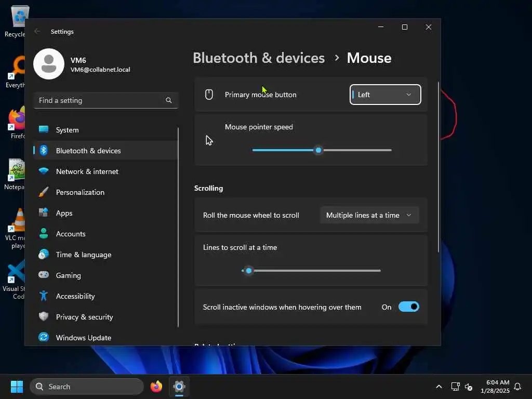The width and height of the screenshot is (532, 399).
Task: Click the Apps icon in sidebar
Action: click(44, 212)
